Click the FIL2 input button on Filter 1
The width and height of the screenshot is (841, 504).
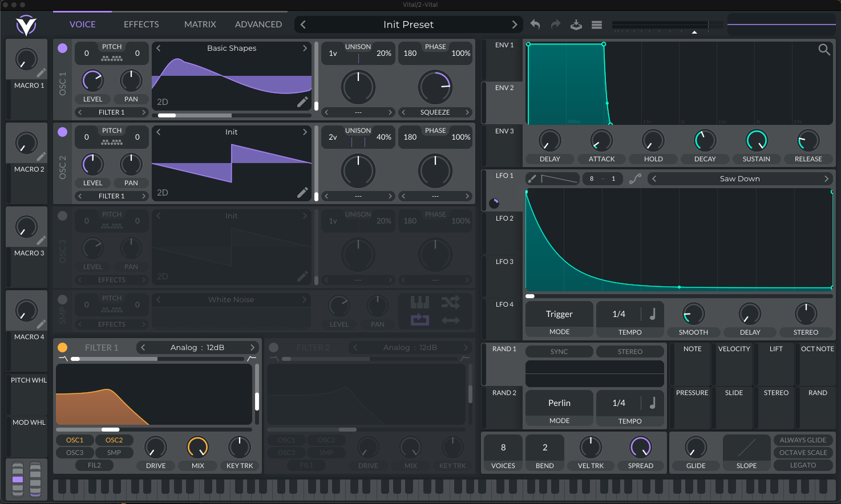pos(94,465)
